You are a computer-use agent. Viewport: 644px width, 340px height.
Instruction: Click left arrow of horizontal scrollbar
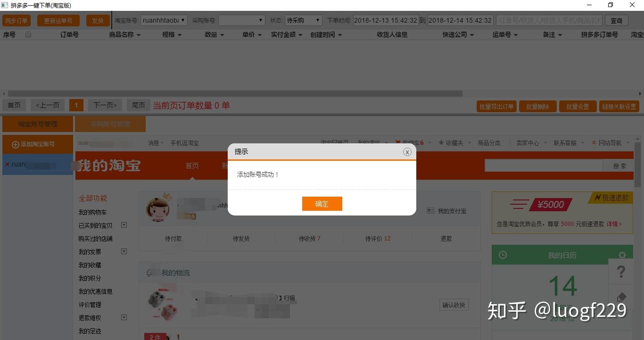coord(4,94)
